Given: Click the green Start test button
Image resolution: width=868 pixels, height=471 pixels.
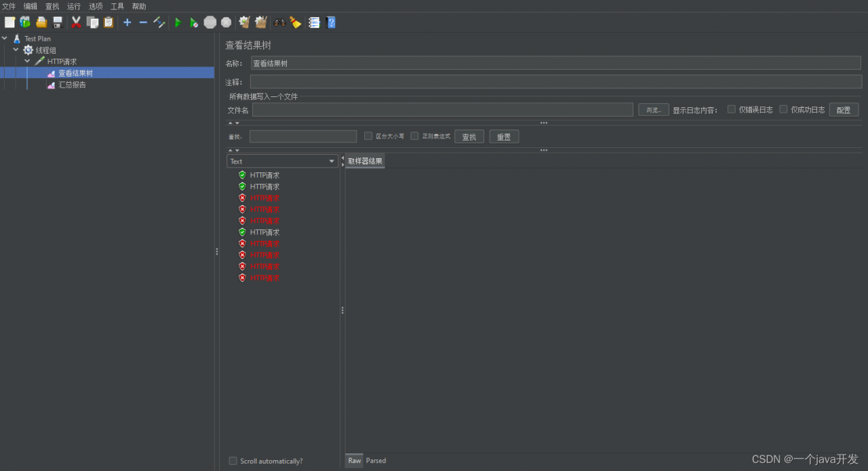Looking at the screenshot, I should coord(178,22).
